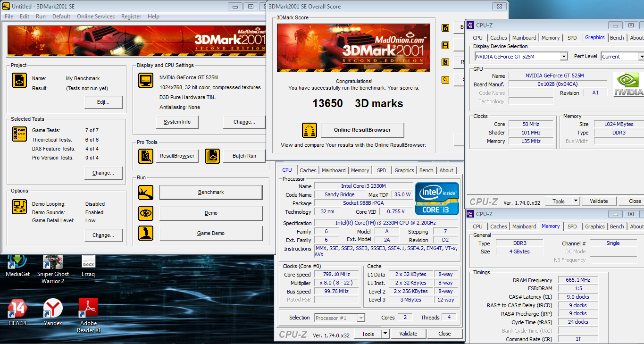Click the Change... button in Display Settings
The image size is (644, 344).
244,122
